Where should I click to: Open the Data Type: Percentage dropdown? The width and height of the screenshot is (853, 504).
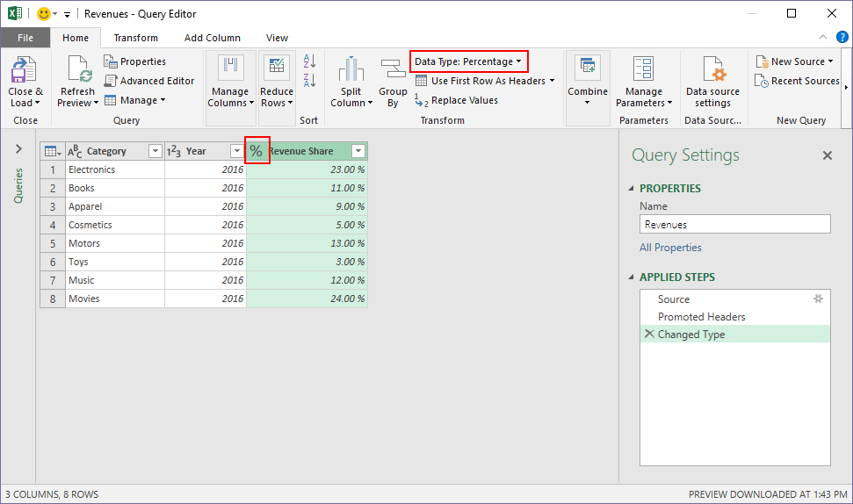coord(468,61)
